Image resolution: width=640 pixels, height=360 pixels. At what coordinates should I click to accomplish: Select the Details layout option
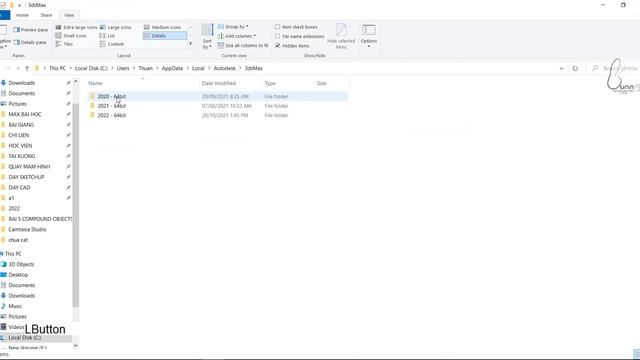coord(165,36)
